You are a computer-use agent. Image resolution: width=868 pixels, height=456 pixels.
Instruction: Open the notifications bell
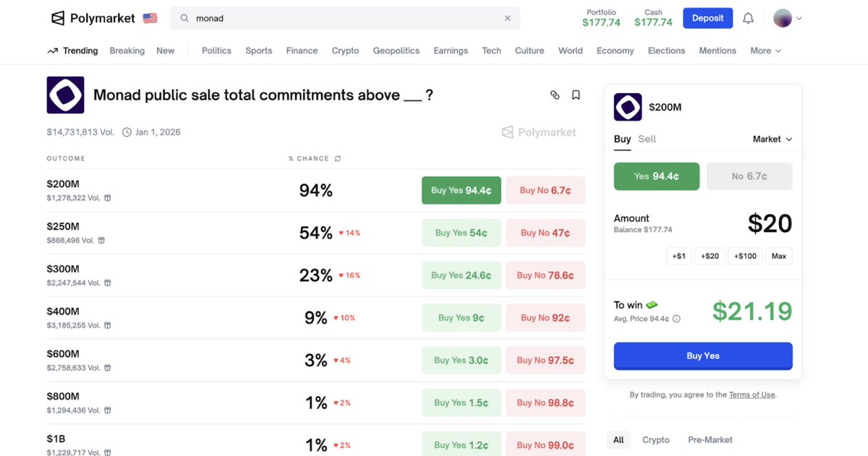pyautogui.click(x=749, y=18)
